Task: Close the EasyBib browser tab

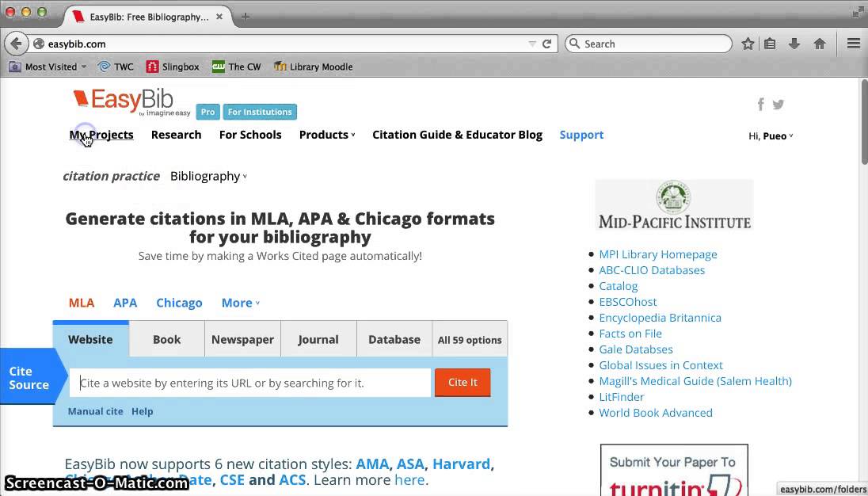Action: point(219,17)
